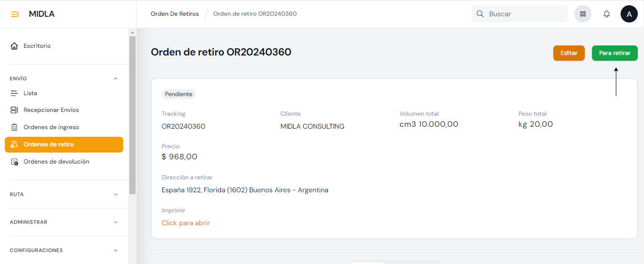The width and height of the screenshot is (644, 264).
Task: Go to Orden De Retiros breadcrumb
Action: coord(175,14)
